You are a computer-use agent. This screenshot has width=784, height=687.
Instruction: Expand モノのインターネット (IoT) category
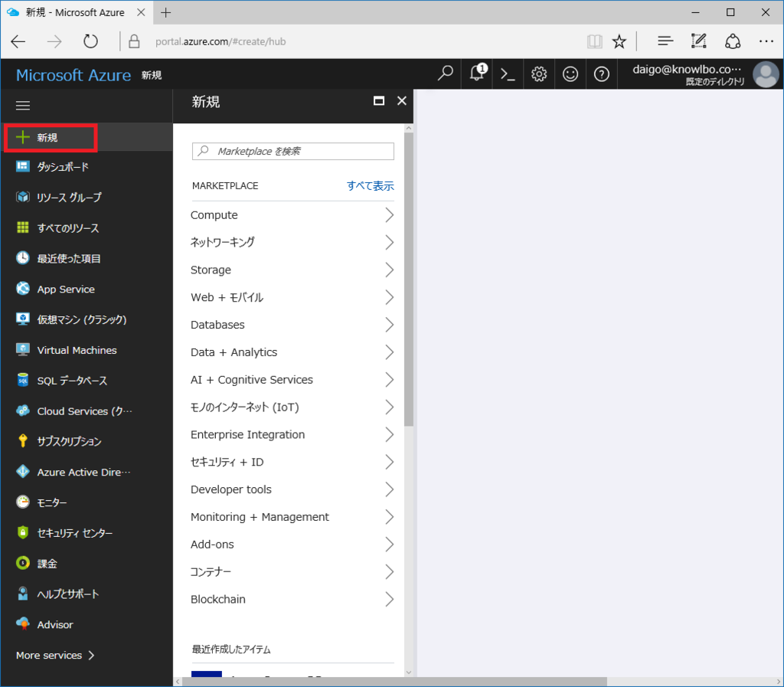pyautogui.click(x=292, y=407)
